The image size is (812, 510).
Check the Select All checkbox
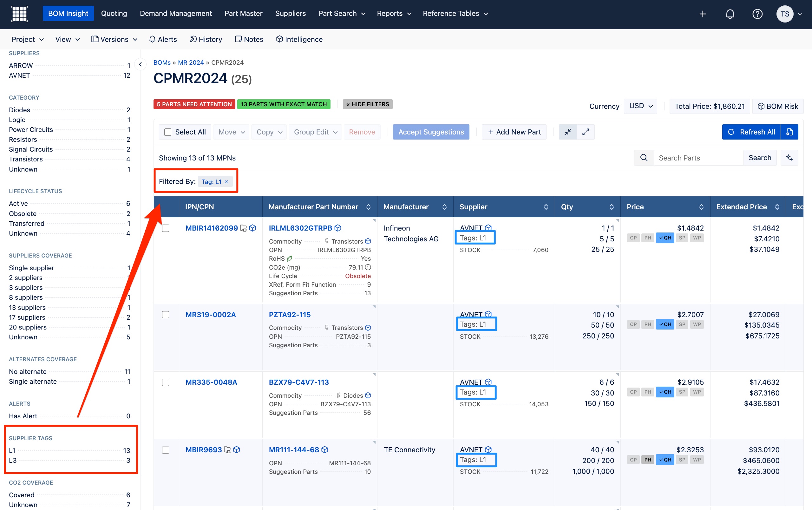click(167, 132)
